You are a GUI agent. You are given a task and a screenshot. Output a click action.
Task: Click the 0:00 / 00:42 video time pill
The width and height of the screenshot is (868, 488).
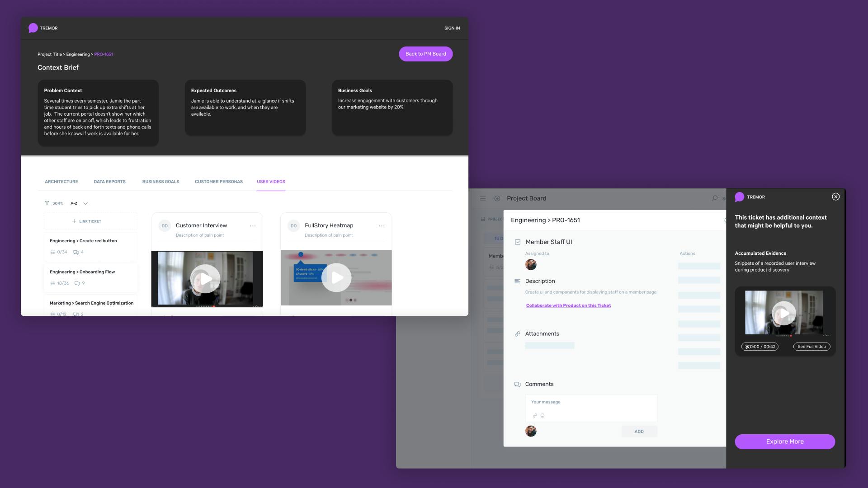760,347
